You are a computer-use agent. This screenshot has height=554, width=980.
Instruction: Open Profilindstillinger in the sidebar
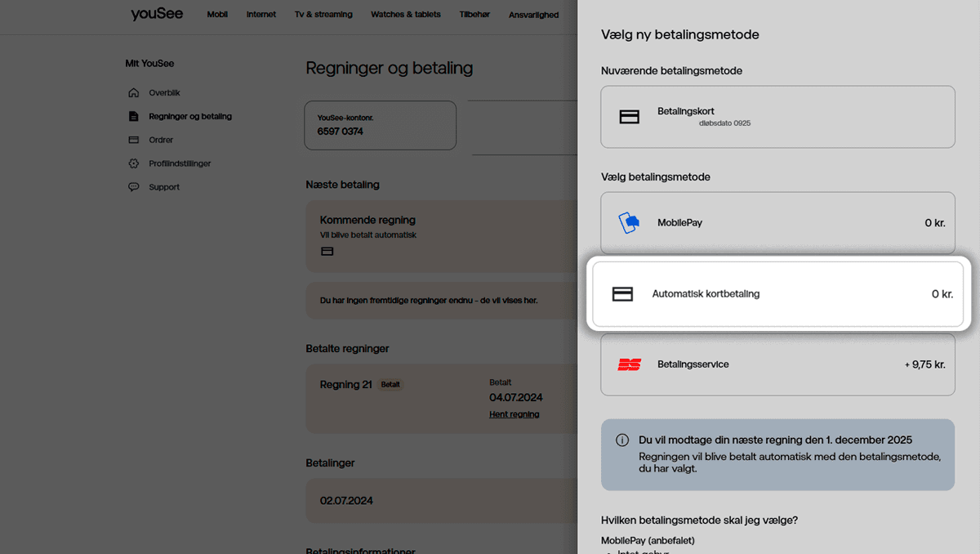180,163
